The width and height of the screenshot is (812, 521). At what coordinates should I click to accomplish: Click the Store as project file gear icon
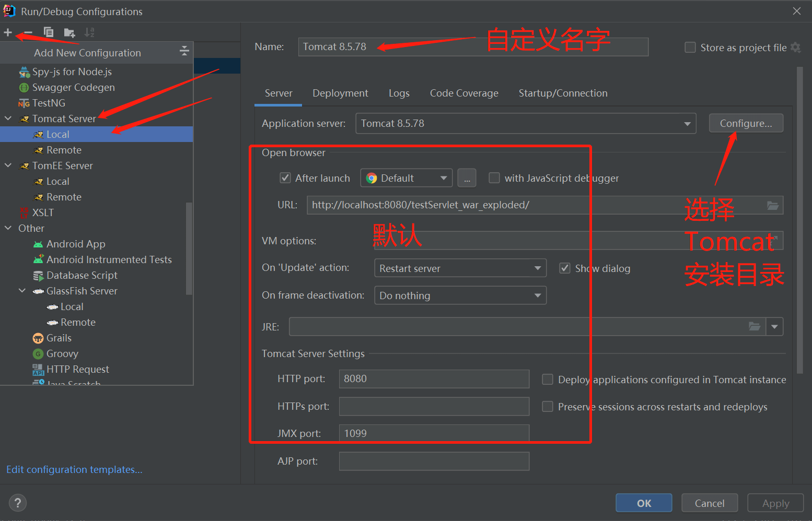coord(795,48)
